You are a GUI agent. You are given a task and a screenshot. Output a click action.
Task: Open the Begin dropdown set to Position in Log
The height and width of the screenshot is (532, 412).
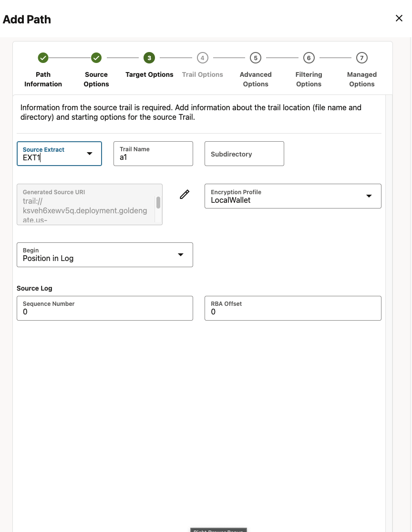pyautogui.click(x=181, y=254)
